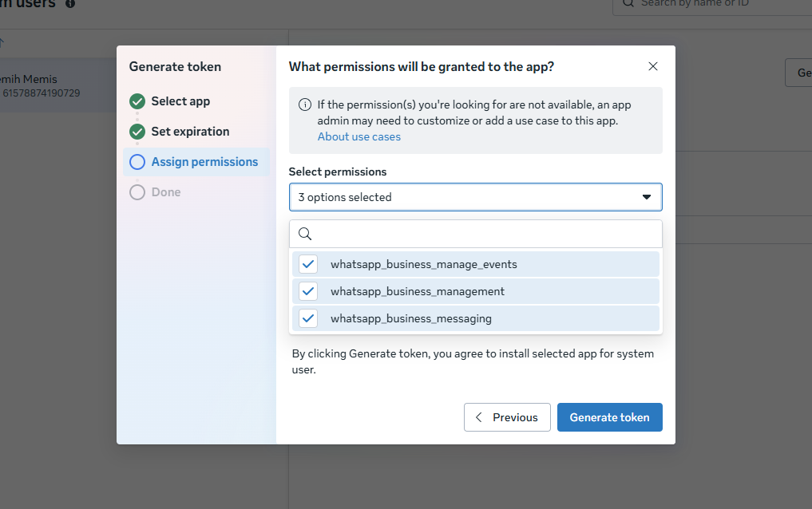Image resolution: width=812 pixels, height=509 pixels.
Task: Go to the Assign permissions step
Action: (204, 162)
